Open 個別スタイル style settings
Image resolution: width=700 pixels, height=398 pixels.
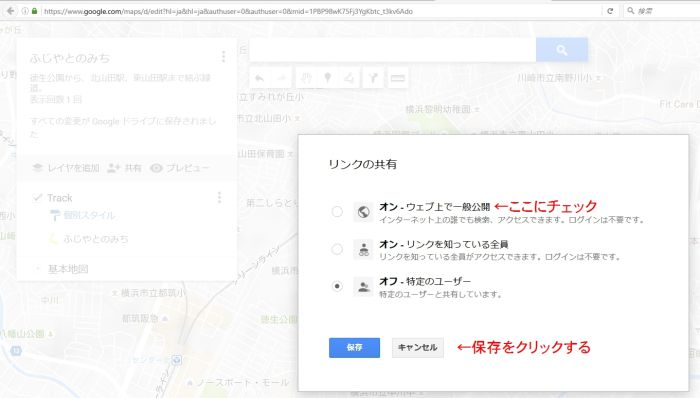point(82,216)
